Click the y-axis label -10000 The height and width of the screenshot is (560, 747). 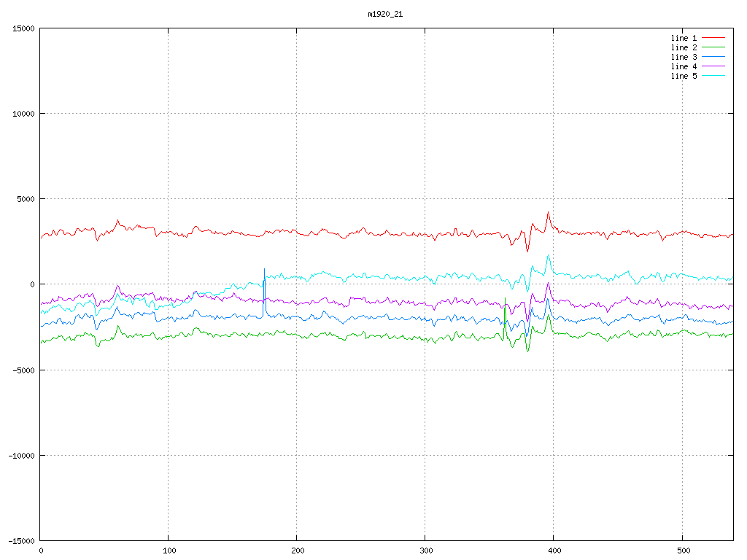click(x=22, y=456)
